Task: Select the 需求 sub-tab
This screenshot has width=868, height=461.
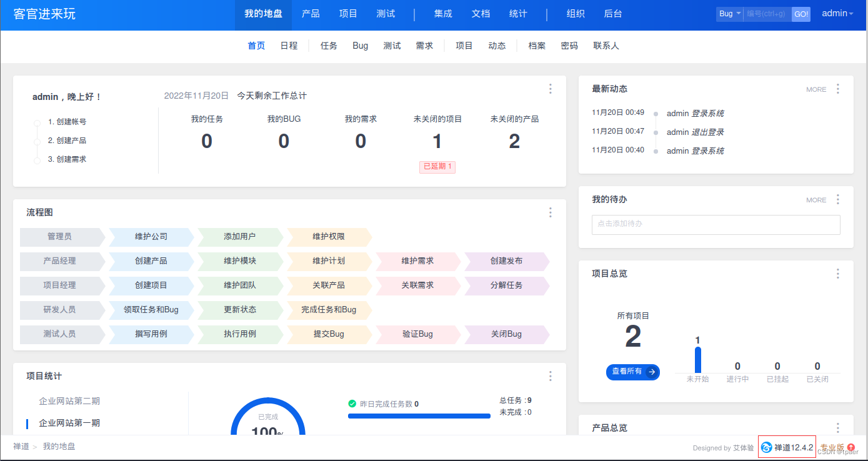Action: pos(424,46)
